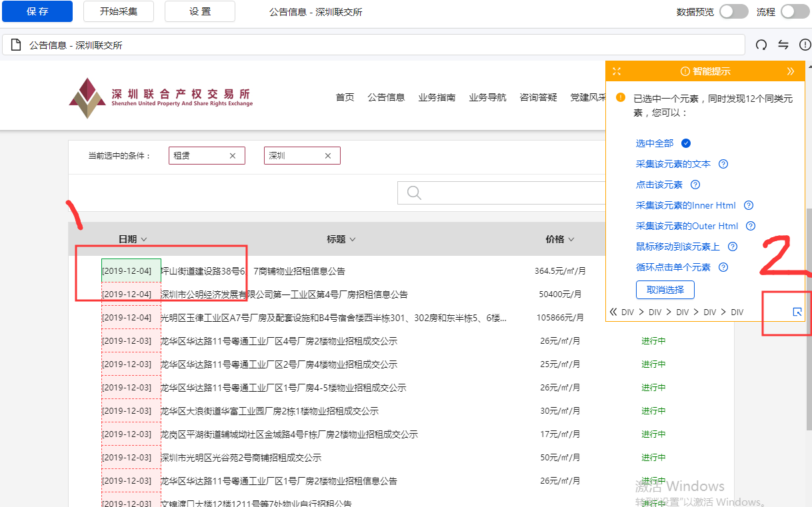The width and height of the screenshot is (812, 507).
Task: Click the blue 保存 button
Action: pyautogui.click(x=37, y=11)
